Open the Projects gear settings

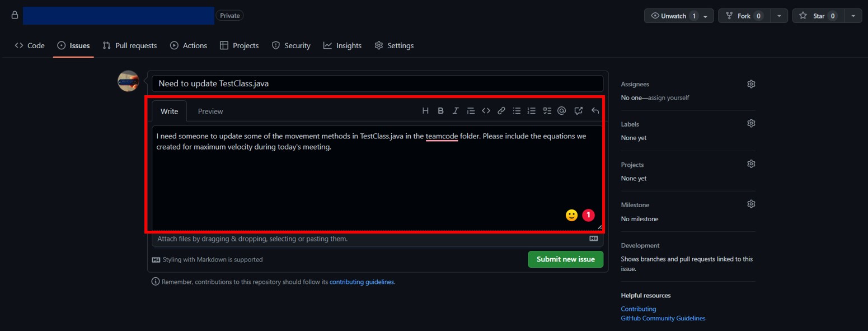pos(751,164)
